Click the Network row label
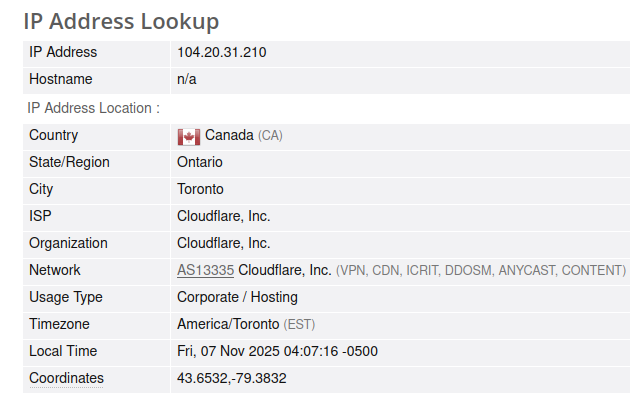The width and height of the screenshot is (630, 400). [x=55, y=270]
